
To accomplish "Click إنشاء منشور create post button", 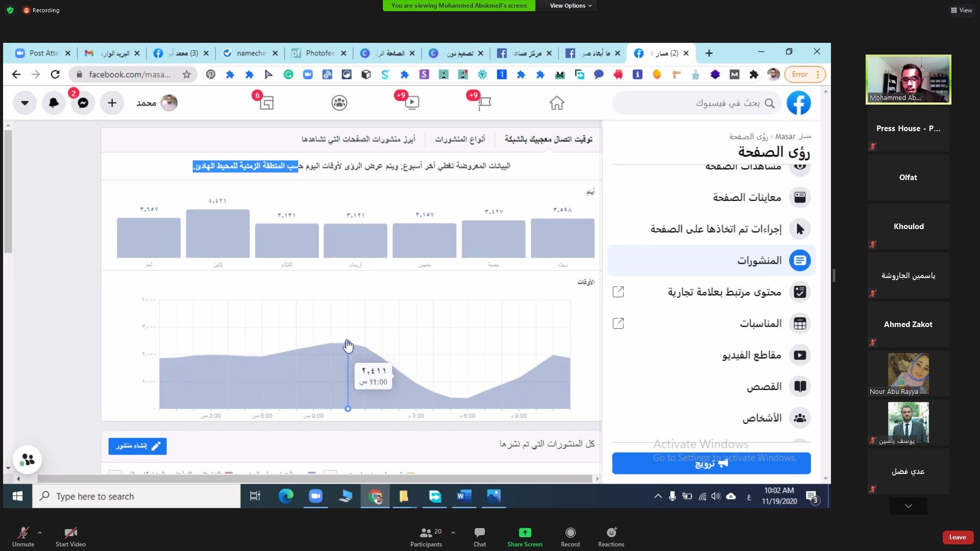I will 137,446.
